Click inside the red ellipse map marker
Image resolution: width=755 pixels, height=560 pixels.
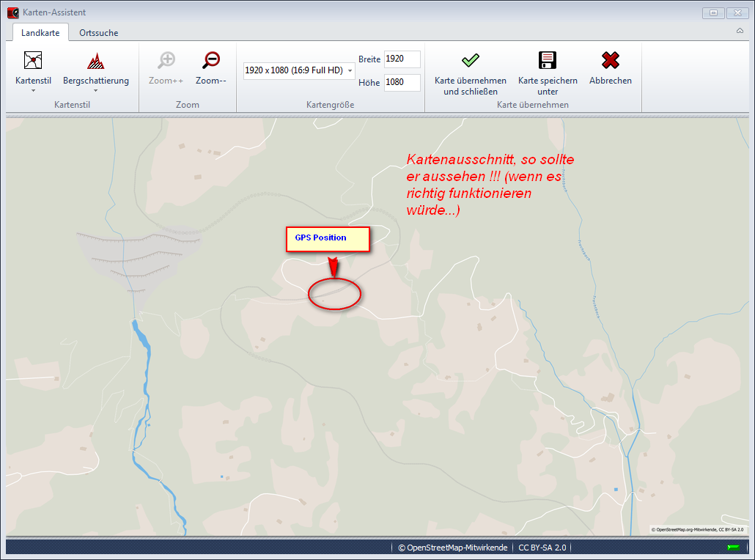pos(335,294)
